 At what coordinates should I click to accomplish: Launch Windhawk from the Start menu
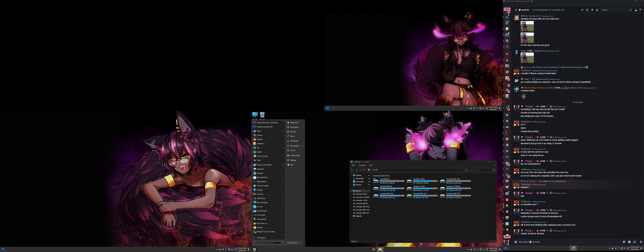click(269, 169)
